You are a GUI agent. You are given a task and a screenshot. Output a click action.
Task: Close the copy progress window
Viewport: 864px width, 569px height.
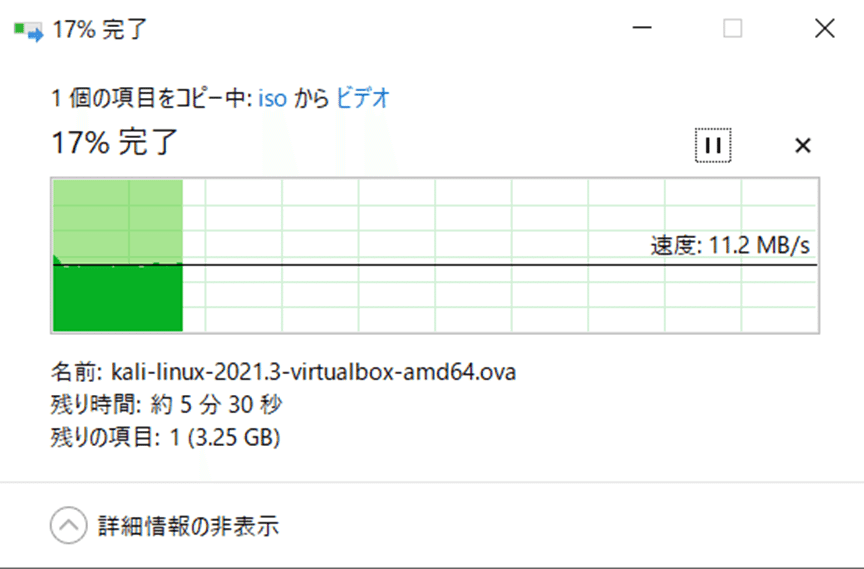point(825,28)
